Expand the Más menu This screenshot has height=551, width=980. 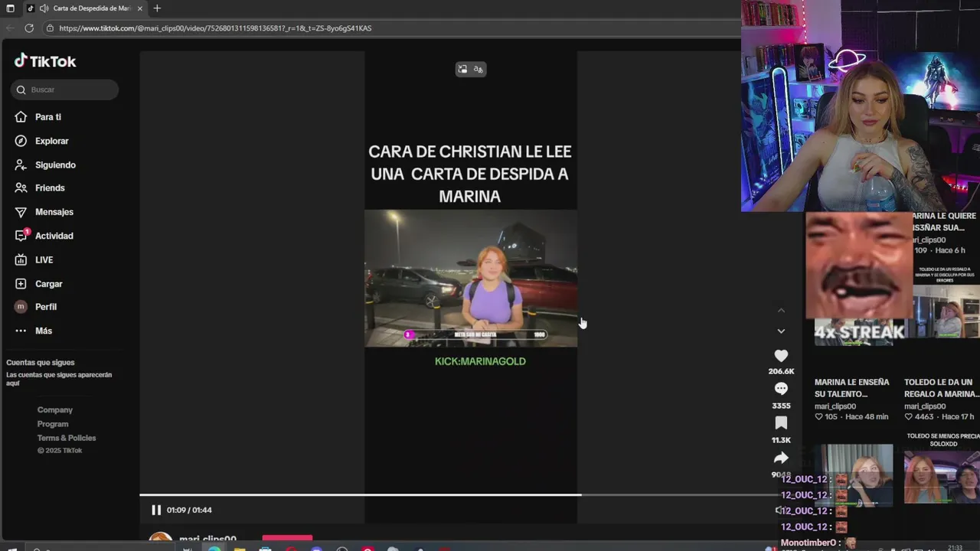point(43,331)
